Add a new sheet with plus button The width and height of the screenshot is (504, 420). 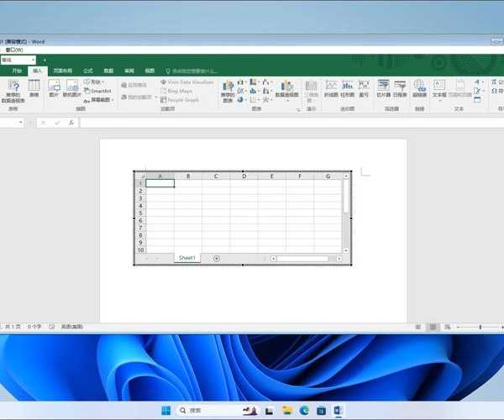pyautogui.click(x=217, y=258)
